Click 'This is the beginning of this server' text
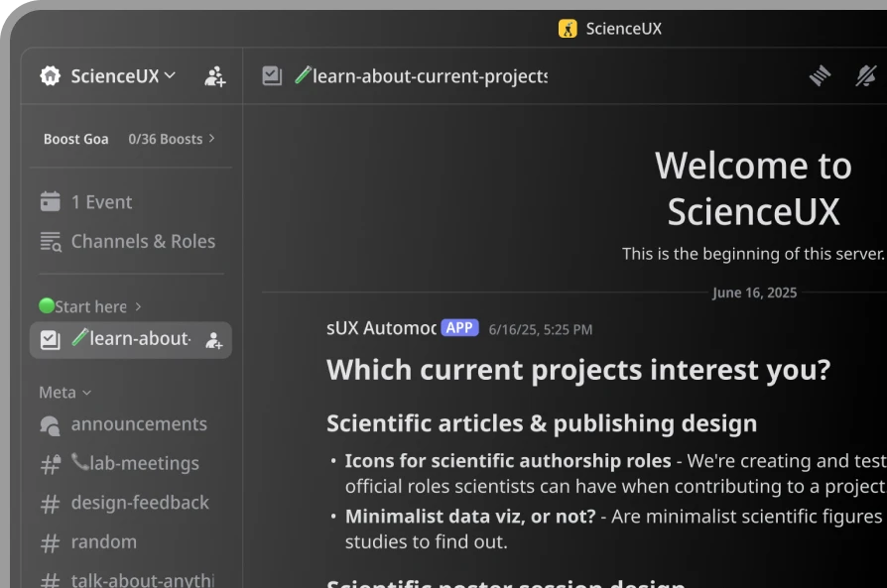The image size is (887, 588). tap(753, 254)
